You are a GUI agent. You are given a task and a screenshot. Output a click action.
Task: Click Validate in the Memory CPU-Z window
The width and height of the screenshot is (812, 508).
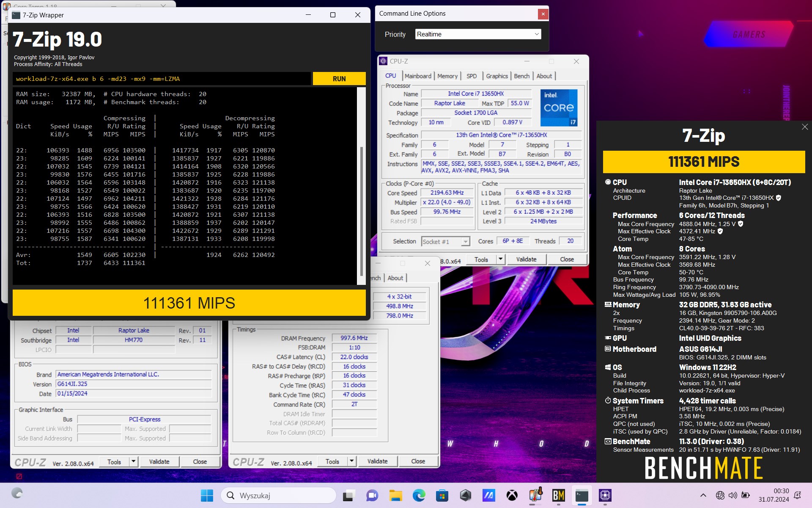pyautogui.click(x=378, y=461)
